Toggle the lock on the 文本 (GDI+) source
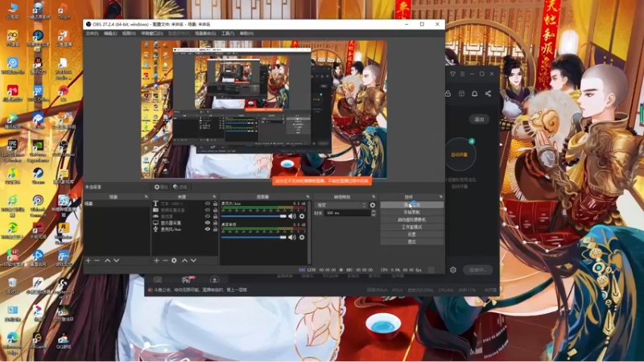The width and height of the screenshot is (644, 362). point(215,204)
